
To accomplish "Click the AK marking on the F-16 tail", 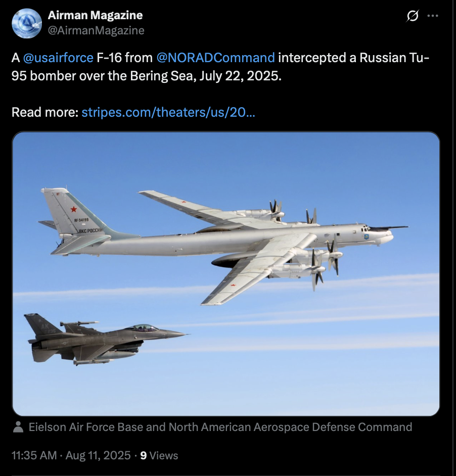I will (x=44, y=326).
